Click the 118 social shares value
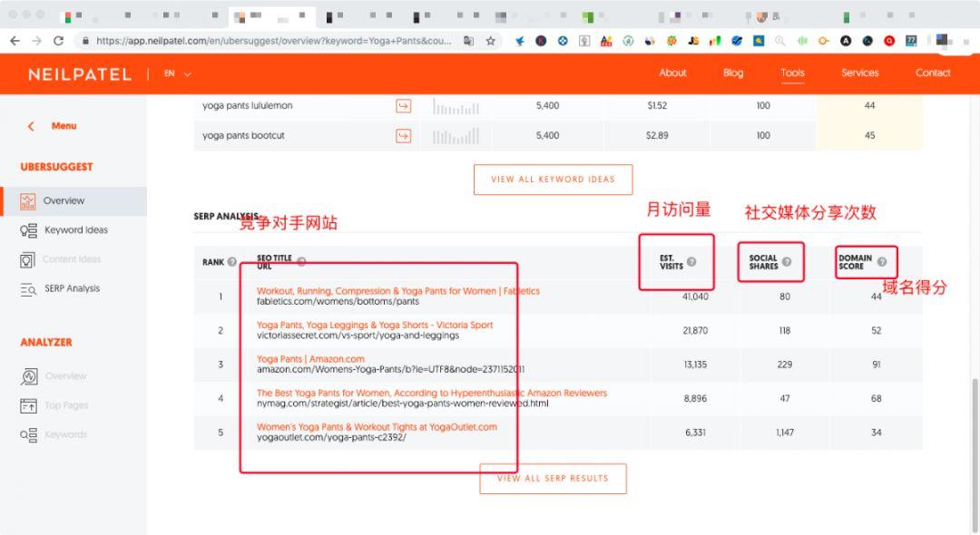The width and height of the screenshot is (980, 535). click(x=785, y=330)
